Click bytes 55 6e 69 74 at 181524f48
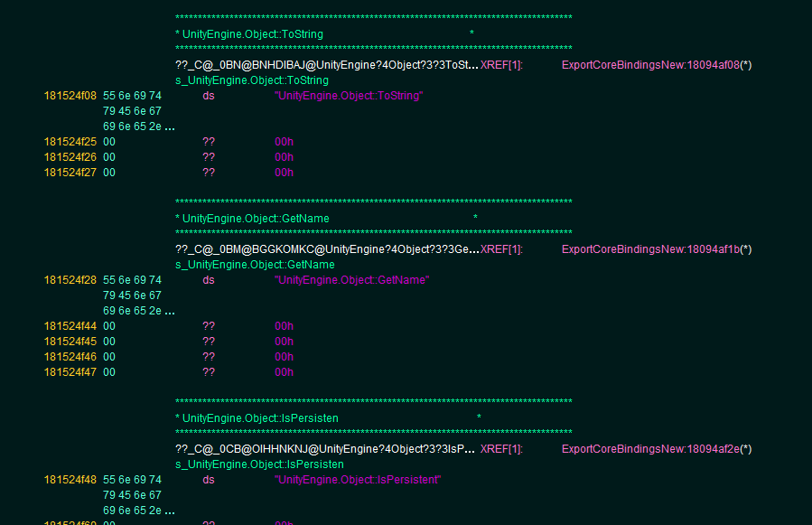The image size is (812, 525). point(132,480)
